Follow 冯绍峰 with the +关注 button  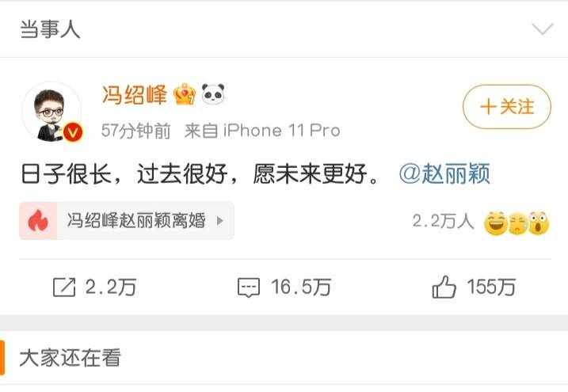tap(507, 107)
